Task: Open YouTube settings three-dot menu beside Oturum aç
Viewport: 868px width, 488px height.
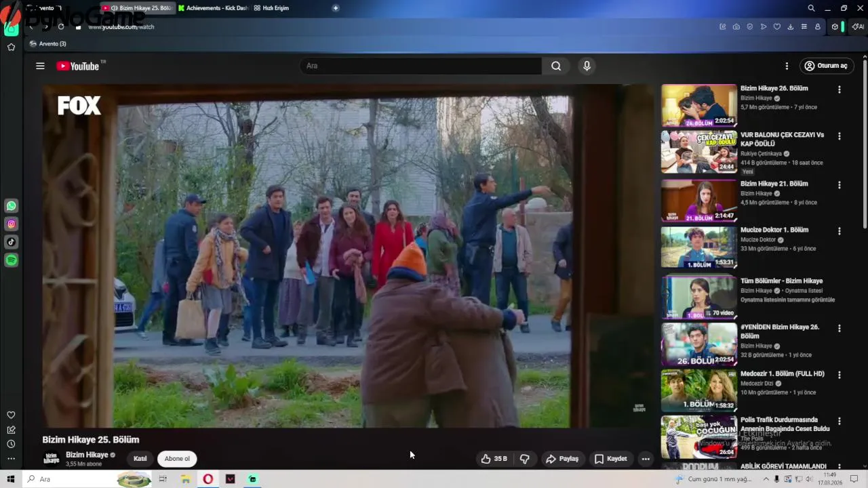Action: (787, 66)
